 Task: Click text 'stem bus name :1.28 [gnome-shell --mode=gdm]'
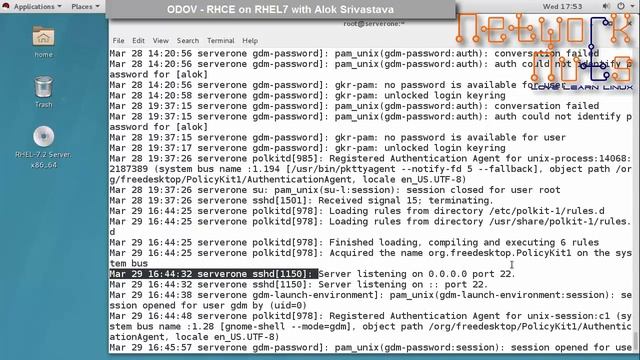click(230, 327)
